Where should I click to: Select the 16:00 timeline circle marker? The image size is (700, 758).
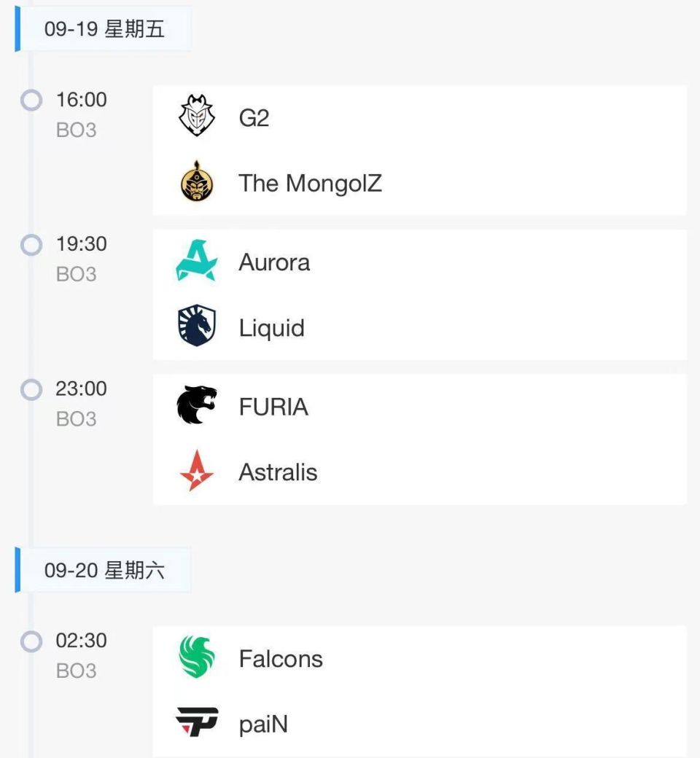tap(31, 100)
